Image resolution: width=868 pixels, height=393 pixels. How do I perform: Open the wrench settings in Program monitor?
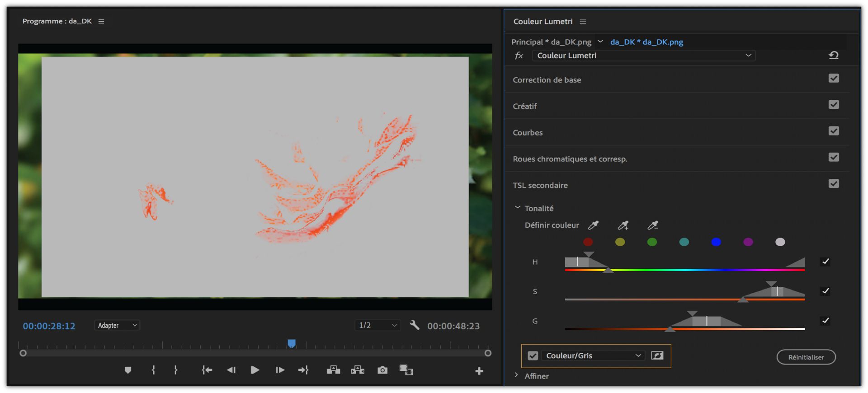coord(414,325)
